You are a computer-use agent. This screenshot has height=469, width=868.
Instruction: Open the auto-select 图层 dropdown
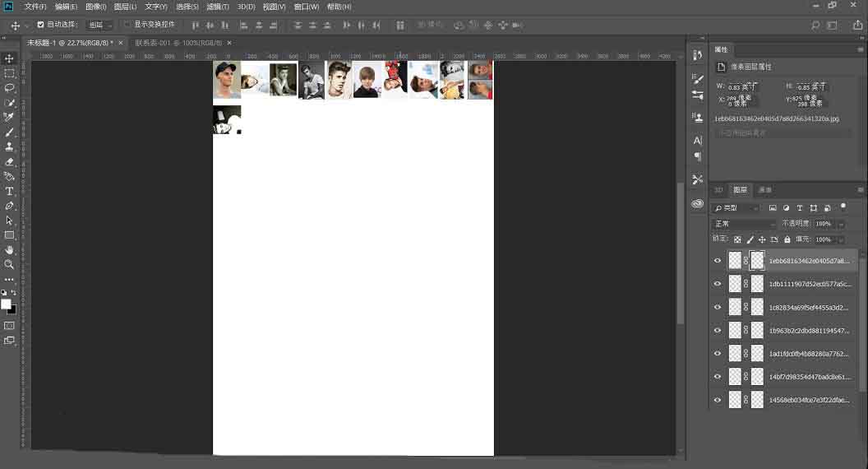pyautogui.click(x=100, y=25)
